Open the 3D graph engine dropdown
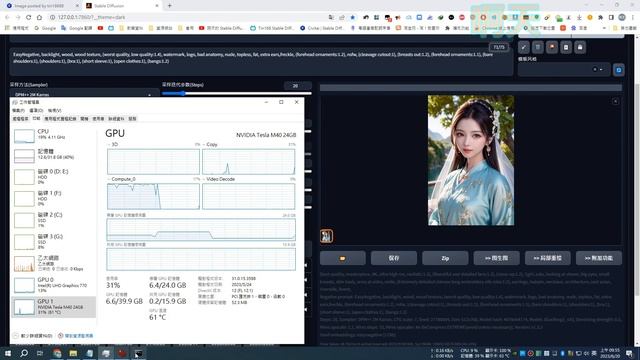The width and height of the screenshot is (640, 360). click(x=114, y=144)
